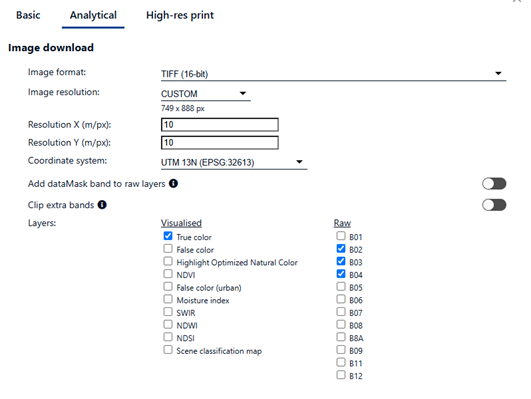
Task: Click the Resolution X input field
Action: [220, 125]
